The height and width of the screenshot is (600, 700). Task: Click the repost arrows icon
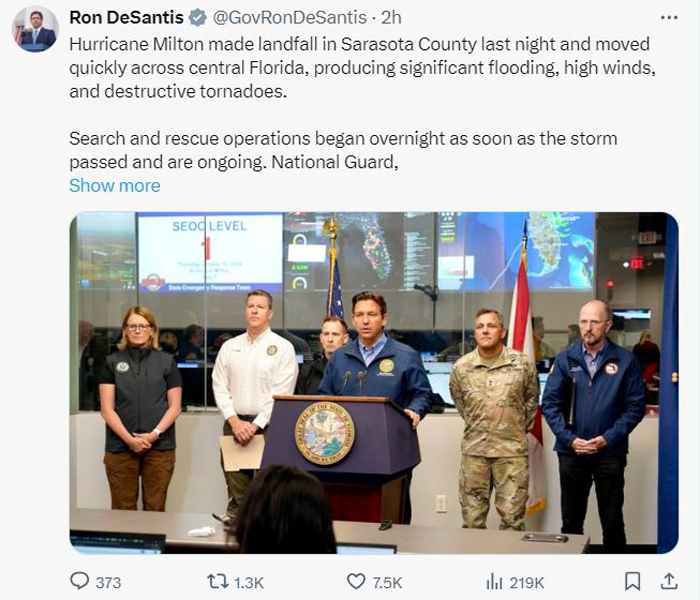click(218, 582)
